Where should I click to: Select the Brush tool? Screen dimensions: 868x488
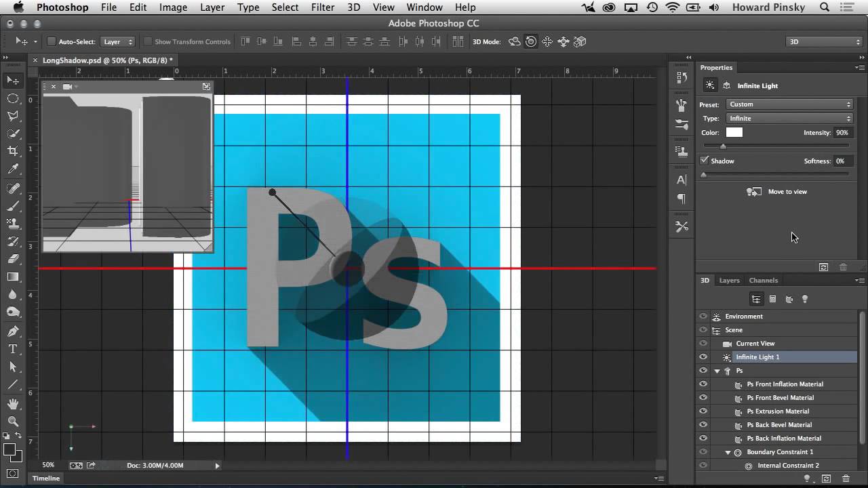tap(13, 206)
